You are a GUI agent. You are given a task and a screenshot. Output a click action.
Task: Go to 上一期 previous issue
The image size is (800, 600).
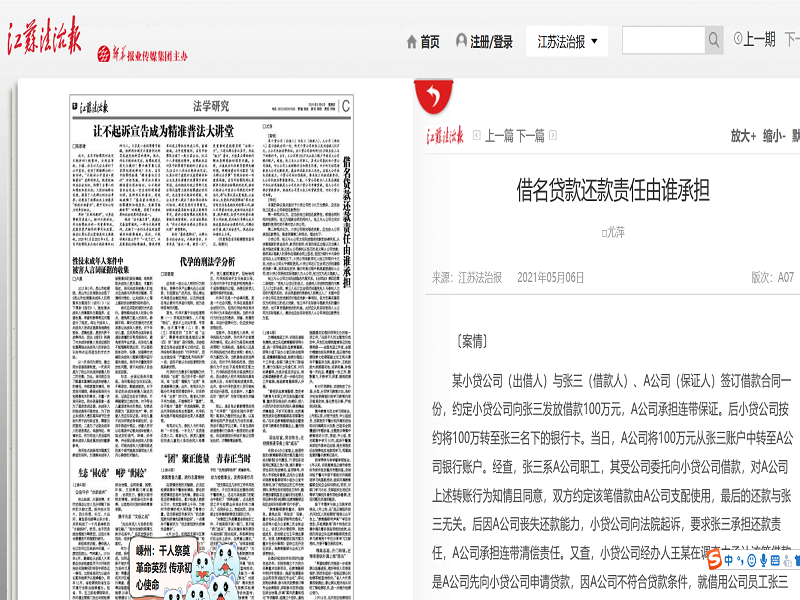pyautogui.click(x=754, y=39)
